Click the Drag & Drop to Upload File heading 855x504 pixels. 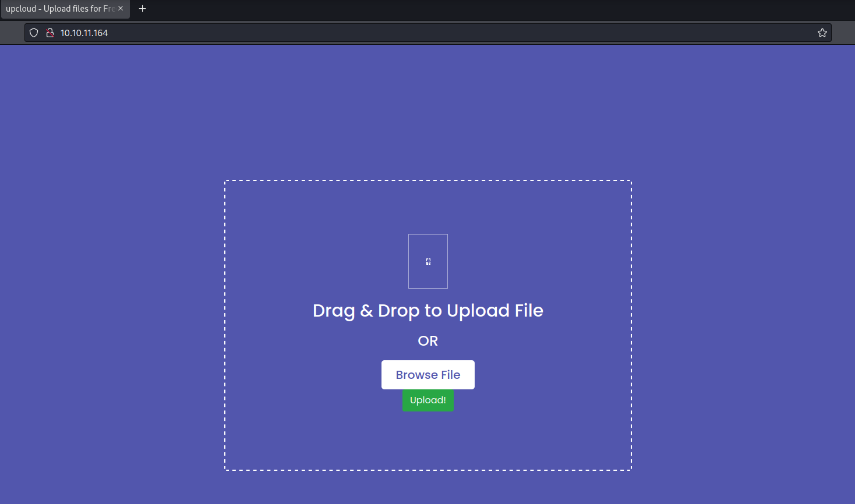point(428,311)
